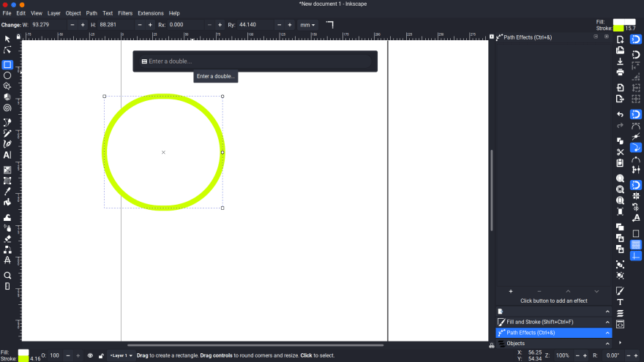Toggle snap to page border button
Viewport: 644px width, 362px height.
tap(636, 233)
